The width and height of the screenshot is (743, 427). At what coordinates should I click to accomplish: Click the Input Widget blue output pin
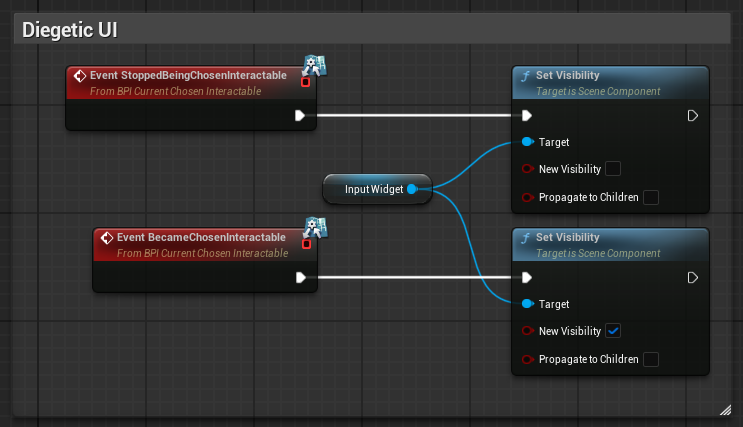[412, 189]
